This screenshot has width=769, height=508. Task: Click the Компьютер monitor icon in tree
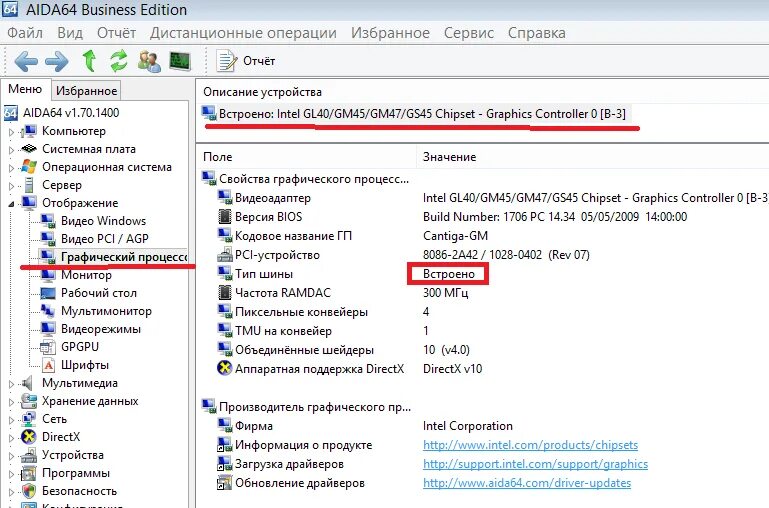[x=29, y=131]
